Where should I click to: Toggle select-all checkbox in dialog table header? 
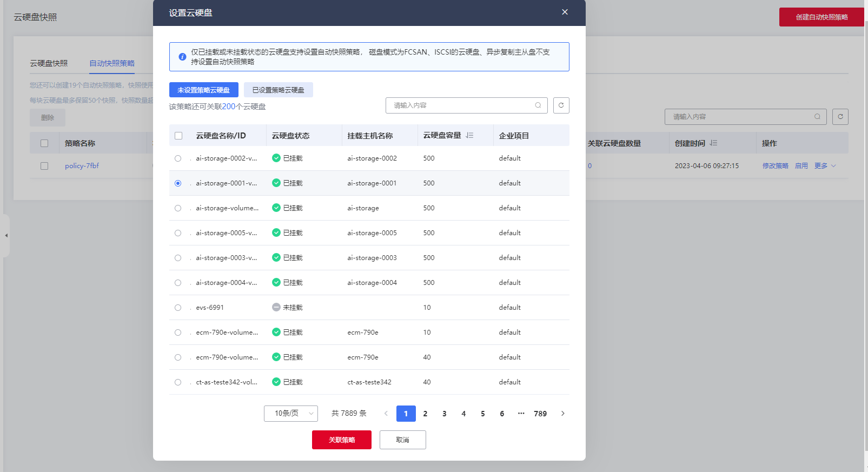pos(178,136)
